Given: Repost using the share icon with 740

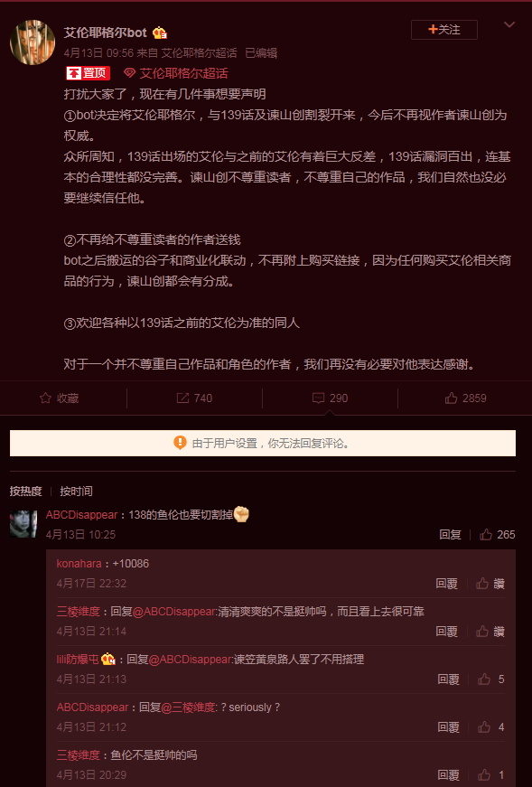Looking at the screenshot, I should tap(195, 398).
